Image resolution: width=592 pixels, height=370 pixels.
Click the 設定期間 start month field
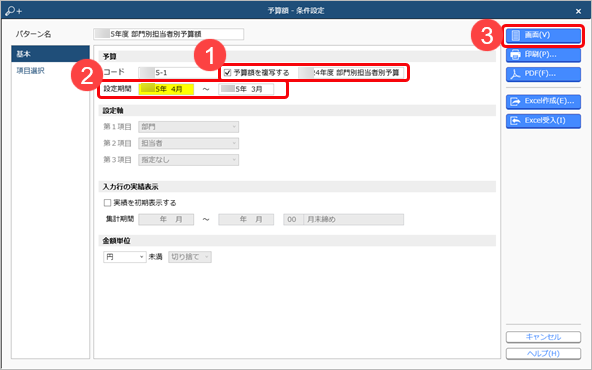point(166,89)
